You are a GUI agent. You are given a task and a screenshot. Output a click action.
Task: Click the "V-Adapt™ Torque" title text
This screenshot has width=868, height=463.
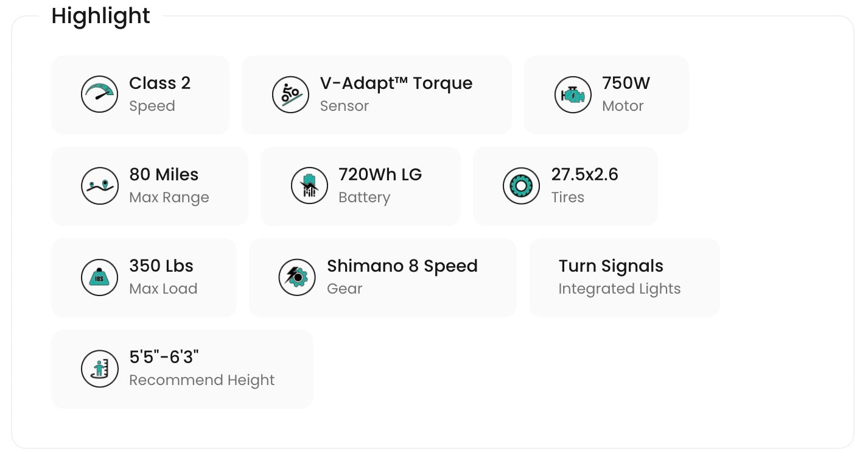tap(396, 83)
